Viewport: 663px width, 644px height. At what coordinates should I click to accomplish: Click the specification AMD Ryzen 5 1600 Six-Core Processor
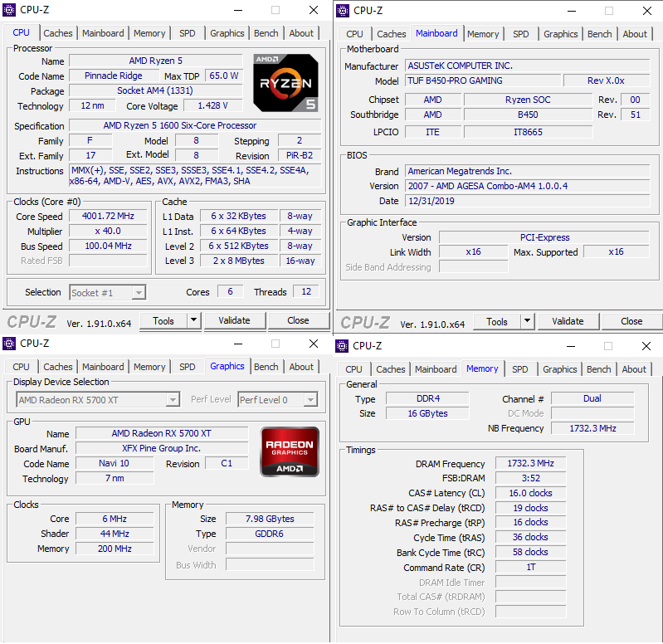coord(195,125)
